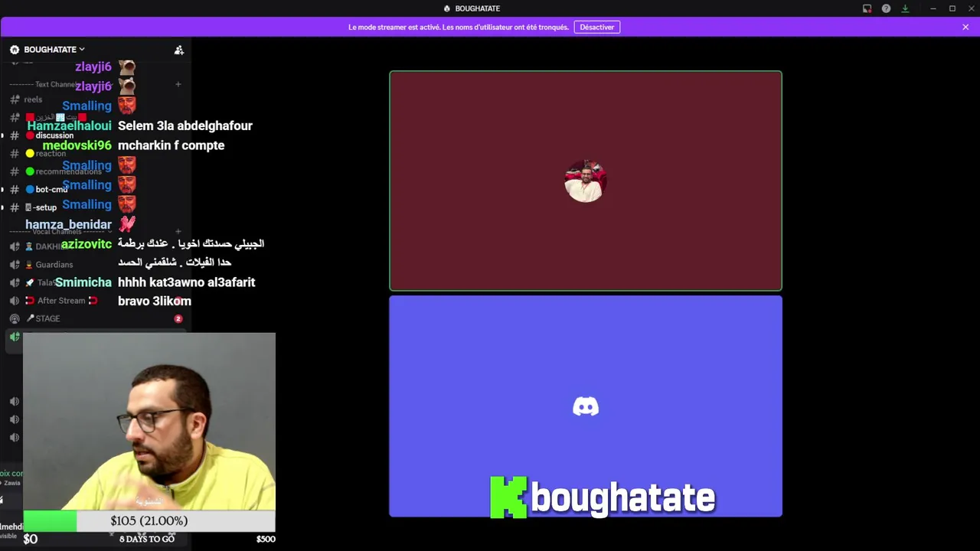Click the speaker icon beside Guardians
Image resolution: width=980 pixels, height=551 pixels.
point(14,265)
